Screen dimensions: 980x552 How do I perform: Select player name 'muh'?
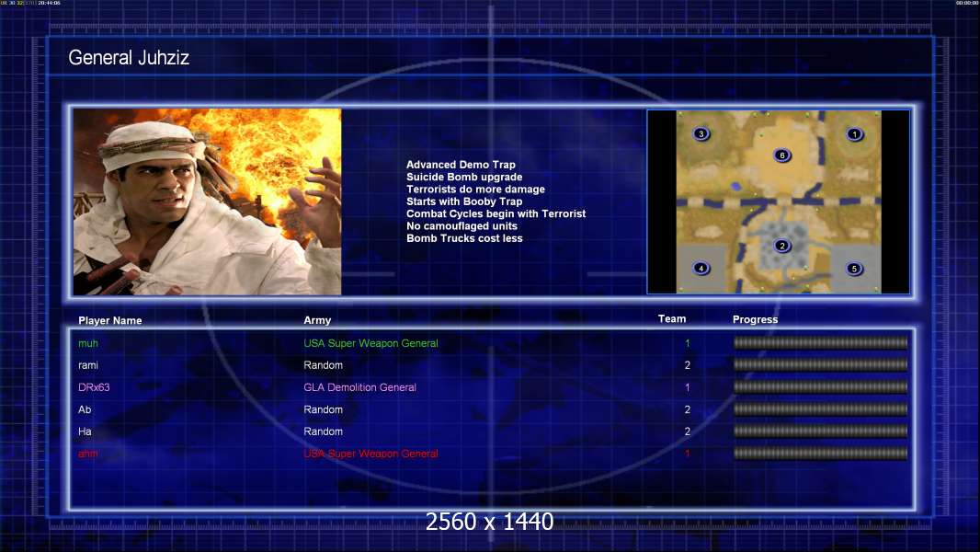coord(88,343)
